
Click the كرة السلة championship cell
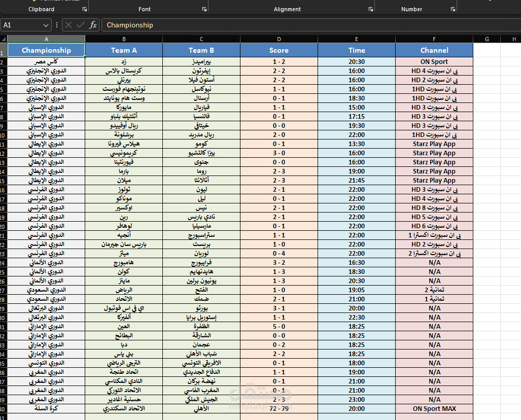pos(46,409)
